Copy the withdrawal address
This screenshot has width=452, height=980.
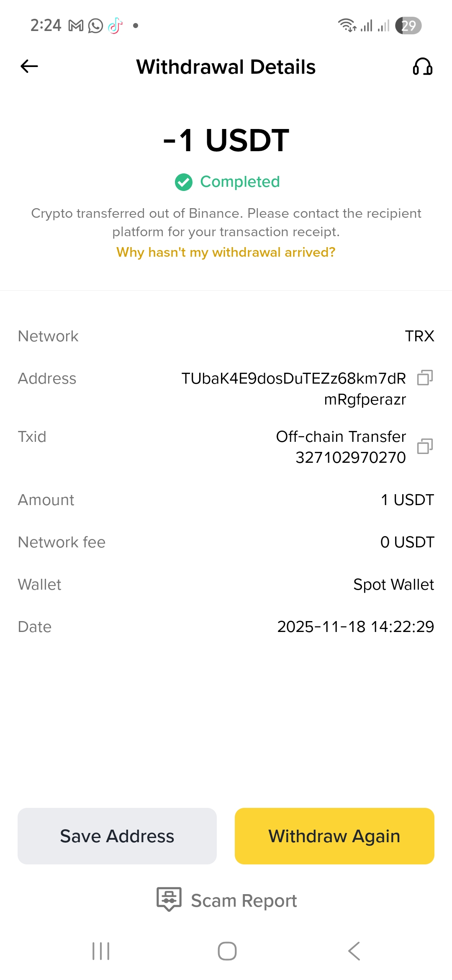pos(425,378)
